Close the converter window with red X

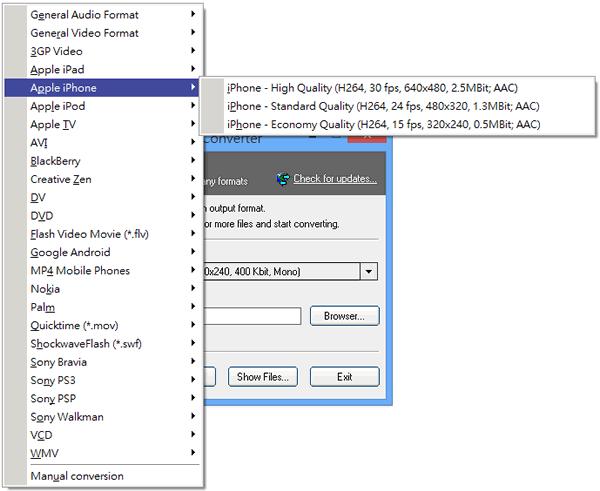click(366, 139)
